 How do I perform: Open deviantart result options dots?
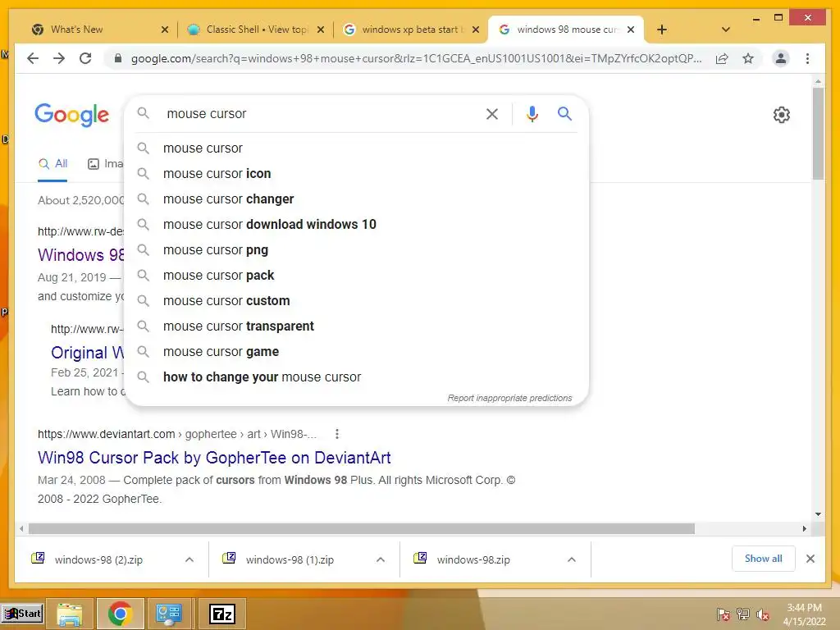click(337, 434)
